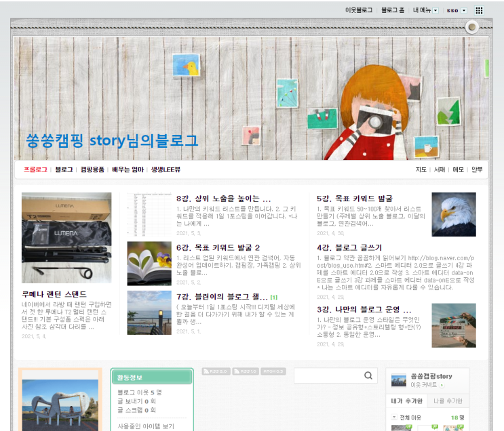Open the 블로그 menu tab

[64, 169]
